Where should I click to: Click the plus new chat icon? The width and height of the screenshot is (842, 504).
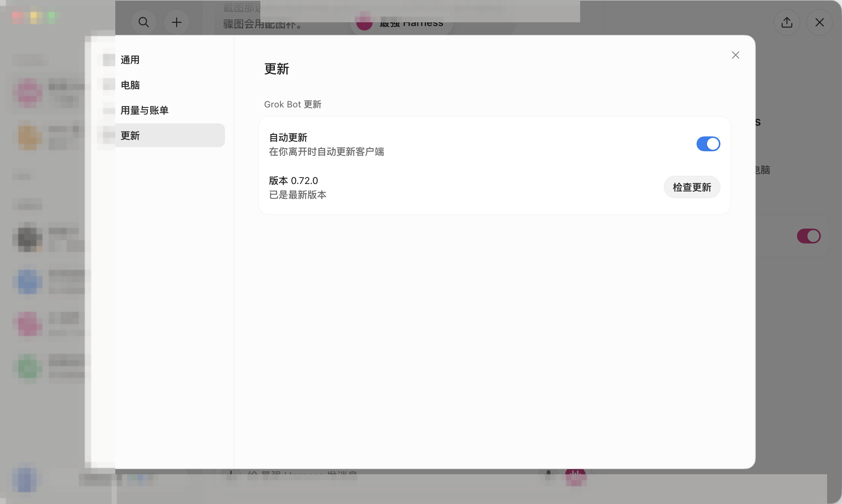[177, 22]
